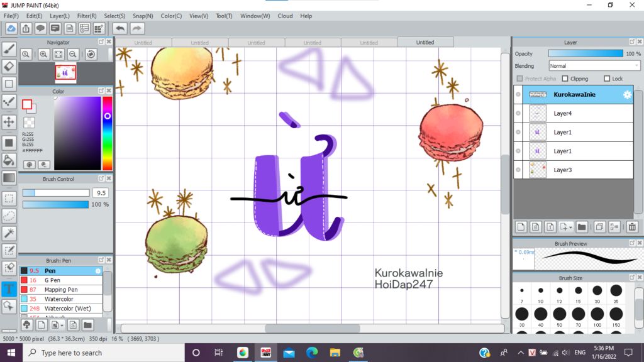Click the Undo arrow
Viewport: 644px width, 362px height.
pos(120,28)
